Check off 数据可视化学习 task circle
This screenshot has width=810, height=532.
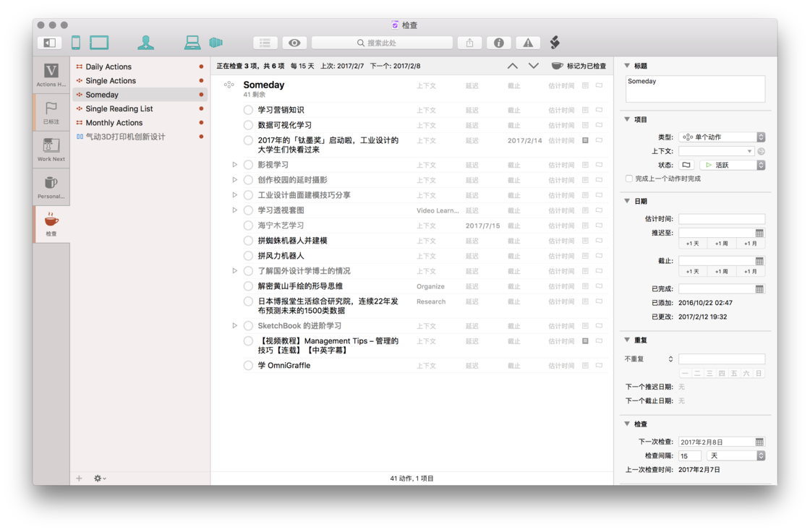pos(248,125)
